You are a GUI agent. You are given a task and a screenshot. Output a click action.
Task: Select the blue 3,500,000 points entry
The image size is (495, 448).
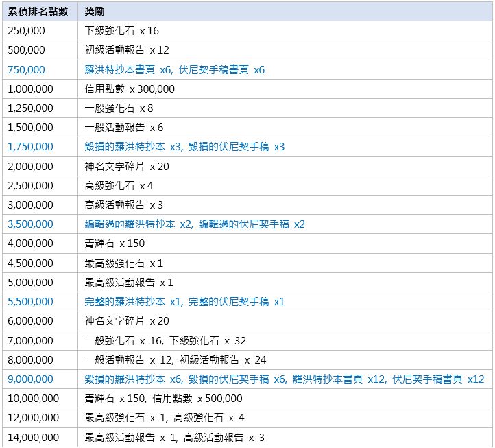click(x=30, y=224)
